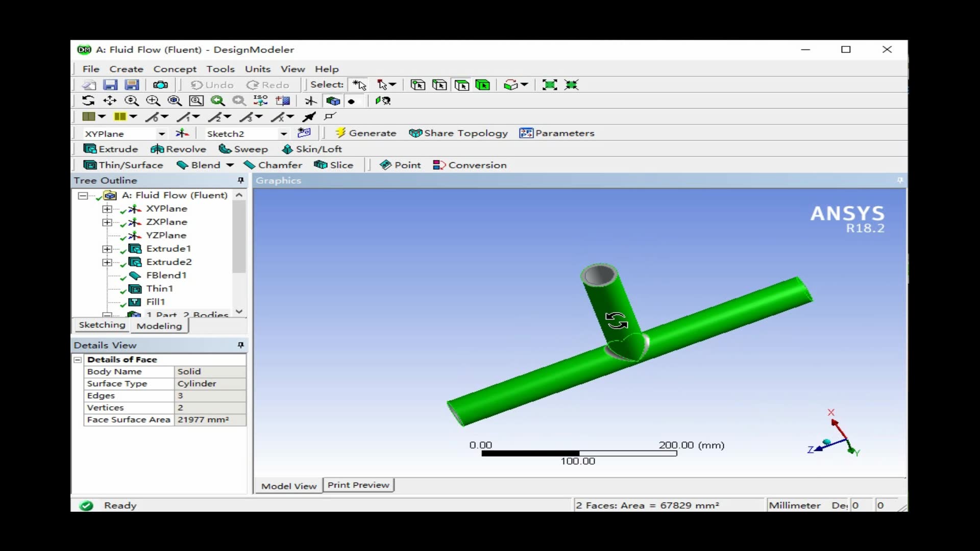Image resolution: width=980 pixels, height=551 pixels.
Task: Toggle Display Plane axes icon
Action: tap(310, 101)
